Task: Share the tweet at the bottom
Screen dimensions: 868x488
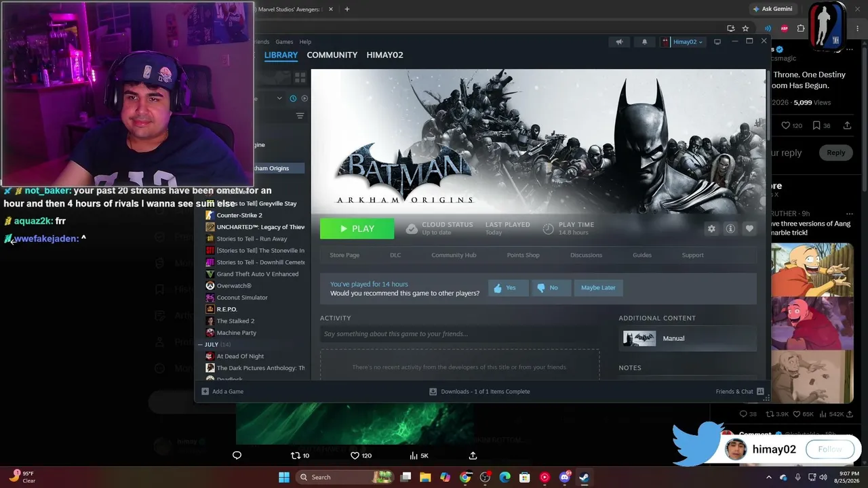Action: pyautogui.click(x=473, y=455)
